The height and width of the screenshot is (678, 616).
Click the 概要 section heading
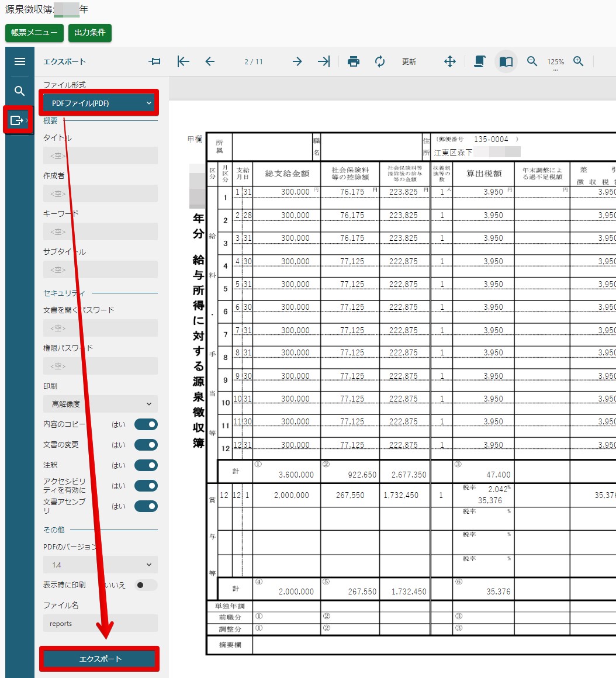coord(50,120)
